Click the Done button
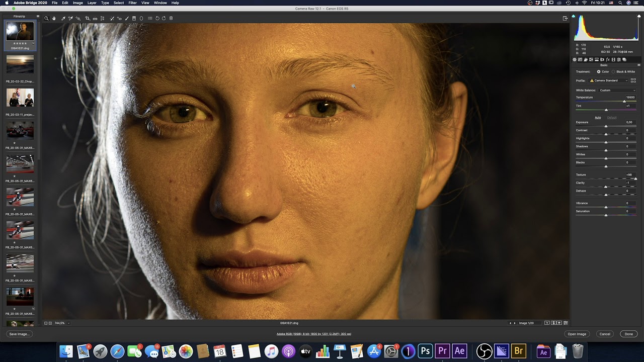The image size is (644, 362). (x=629, y=334)
